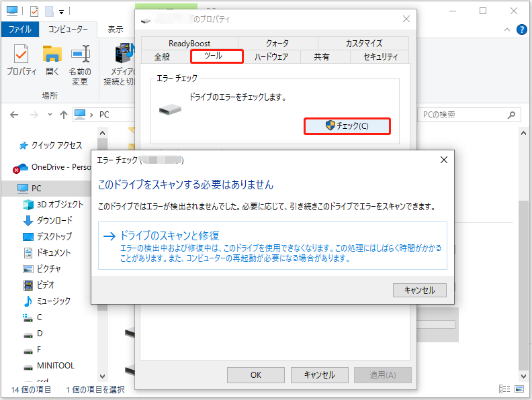Screen dimensions: 532x400
Task: Click the Explorer back navigation arrow
Action: [x=14, y=115]
